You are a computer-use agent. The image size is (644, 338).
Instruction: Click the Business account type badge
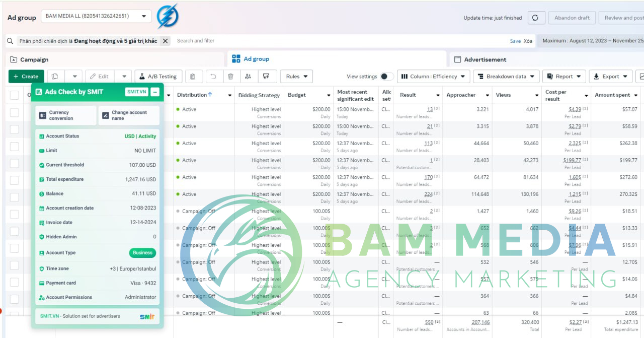tap(142, 253)
